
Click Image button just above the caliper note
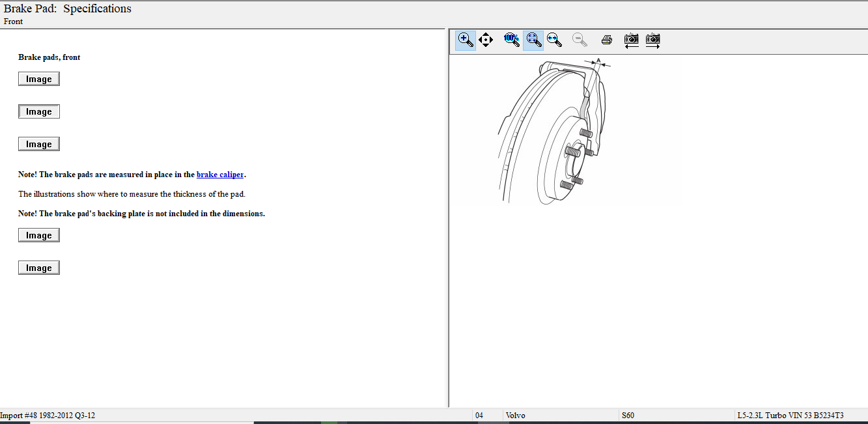click(x=39, y=144)
